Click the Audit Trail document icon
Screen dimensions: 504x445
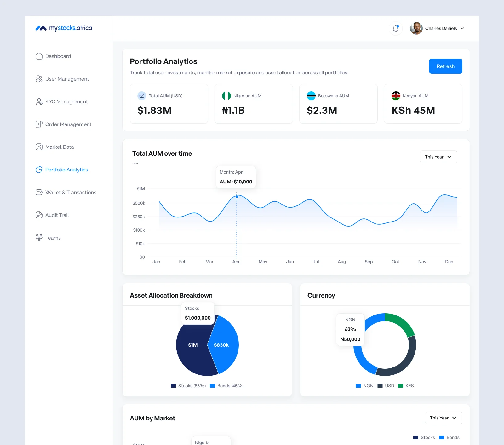[39, 215]
